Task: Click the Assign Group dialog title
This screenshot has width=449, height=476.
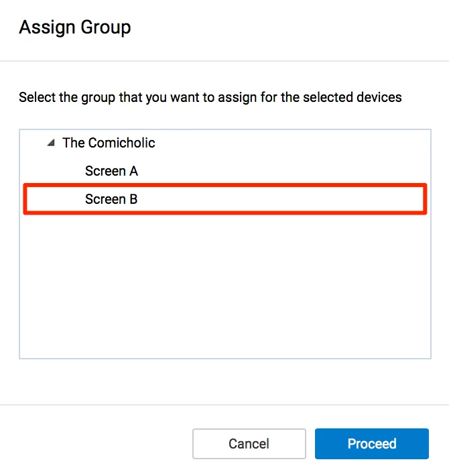Action: [x=75, y=27]
